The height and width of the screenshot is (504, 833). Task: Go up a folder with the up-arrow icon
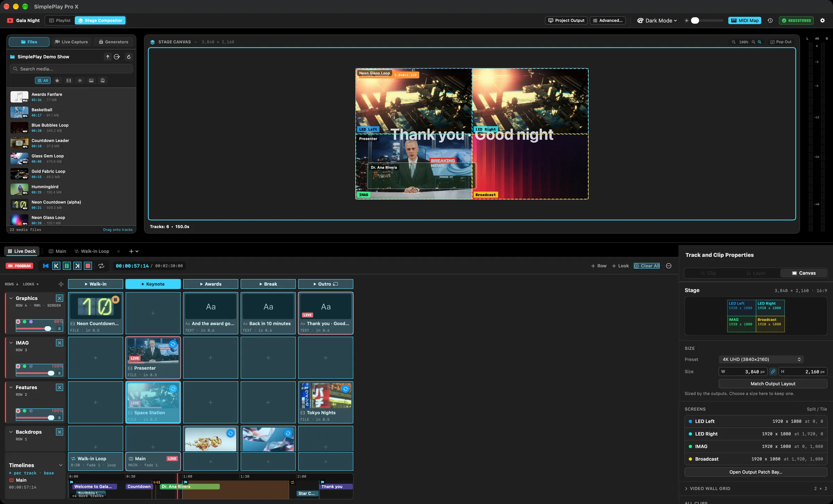(x=108, y=57)
